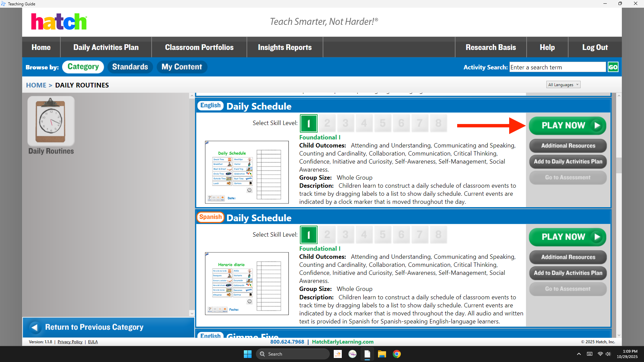Play the English Daily Schedule activity now

tap(568, 126)
